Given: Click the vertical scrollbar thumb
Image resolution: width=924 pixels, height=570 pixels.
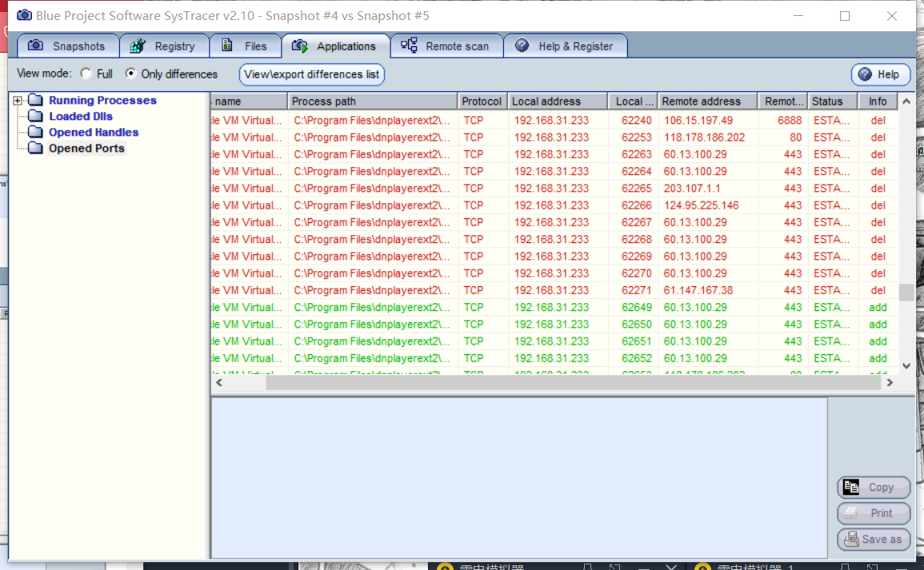Looking at the screenshot, I should coord(906,292).
